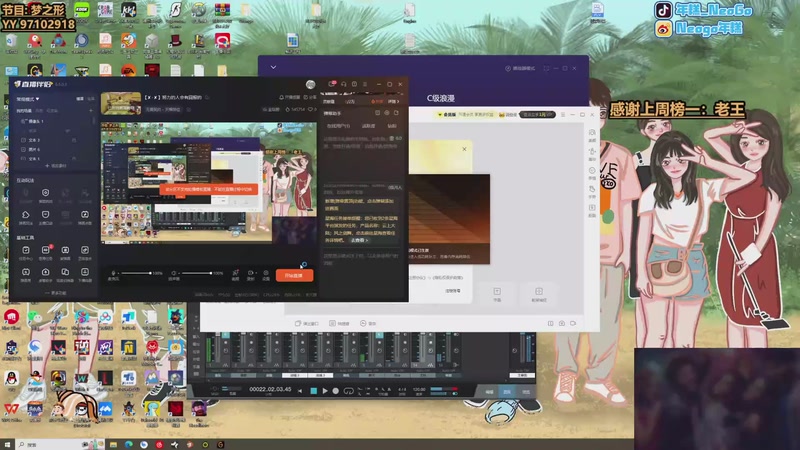Toggle the cyan button on first DAW mixer channel

(226, 335)
